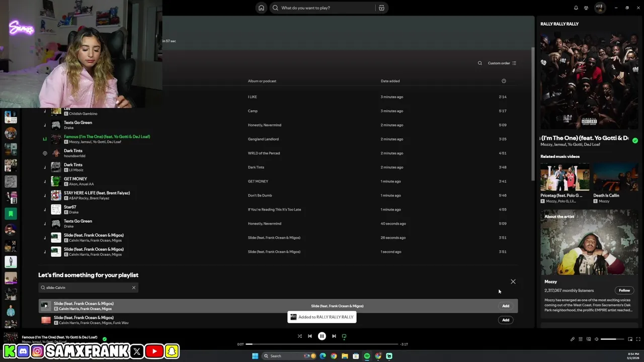Open Childish Gambino artist link
This screenshot has height=362, width=644.
pyautogui.click(x=83, y=114)
